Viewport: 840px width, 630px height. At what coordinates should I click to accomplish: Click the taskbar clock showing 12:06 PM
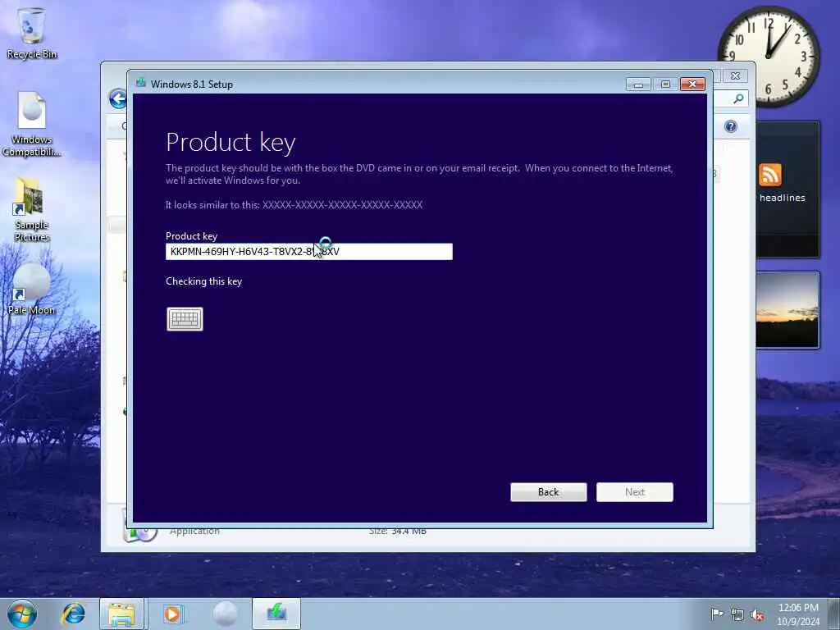(x=798, y=614)
